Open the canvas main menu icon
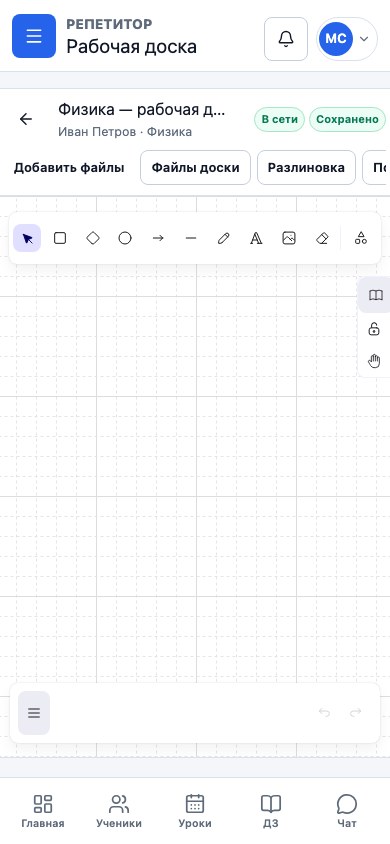Screen dimensions: 390x844 pyautogui.click(x=34, y=713)
